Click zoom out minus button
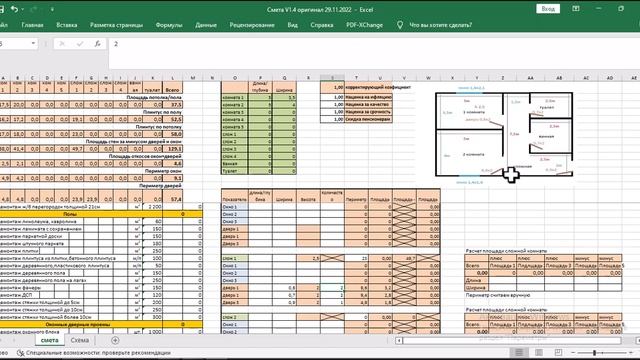The height and width of the screenshot is (360, 640). 573,353
